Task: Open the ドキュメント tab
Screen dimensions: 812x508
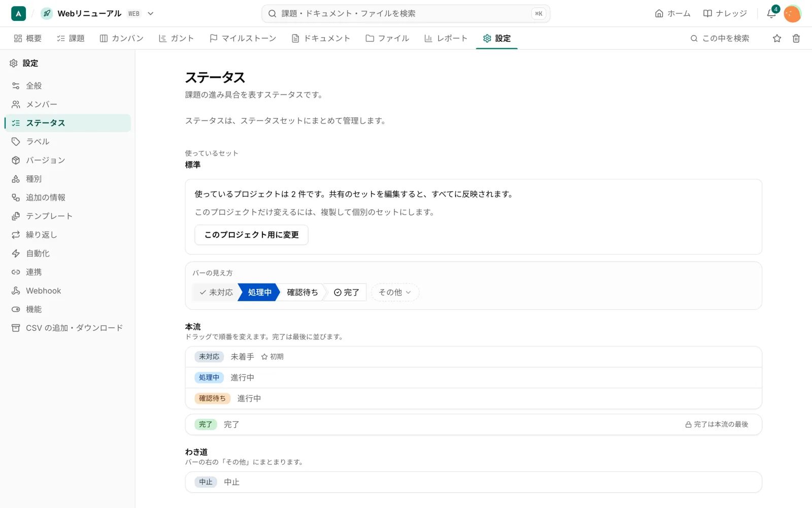Action: [321, 38]
